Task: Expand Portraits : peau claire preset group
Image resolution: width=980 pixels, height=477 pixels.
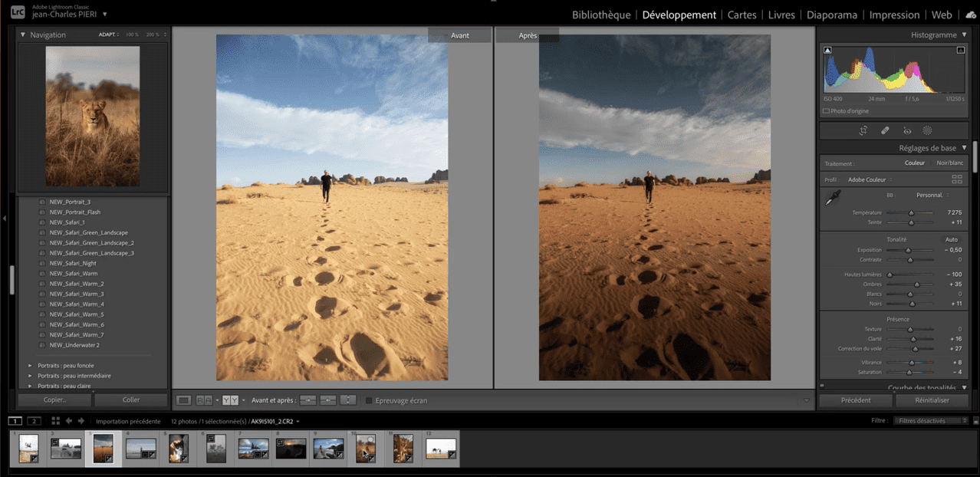Action: point(31,386)
